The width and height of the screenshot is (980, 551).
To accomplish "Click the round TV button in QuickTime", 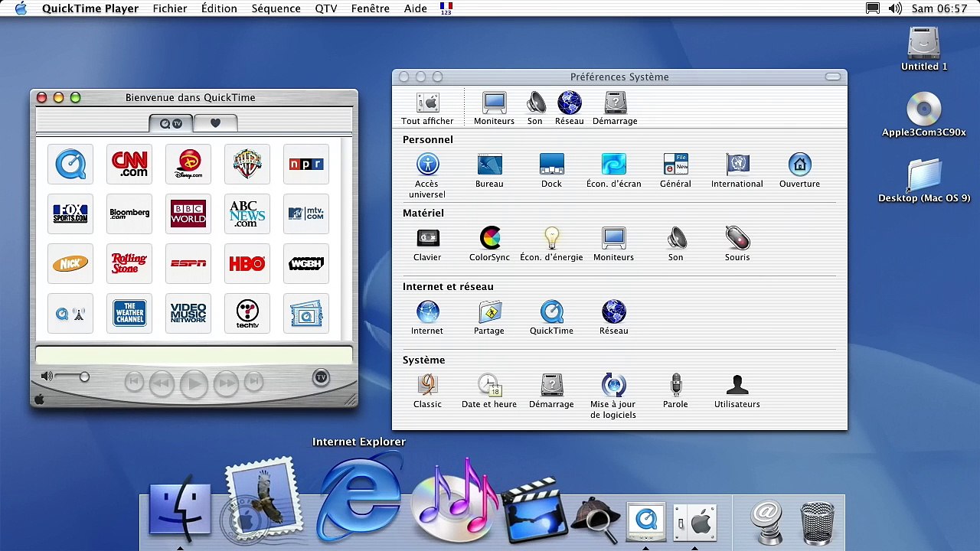I will click(x=322, y=377).
